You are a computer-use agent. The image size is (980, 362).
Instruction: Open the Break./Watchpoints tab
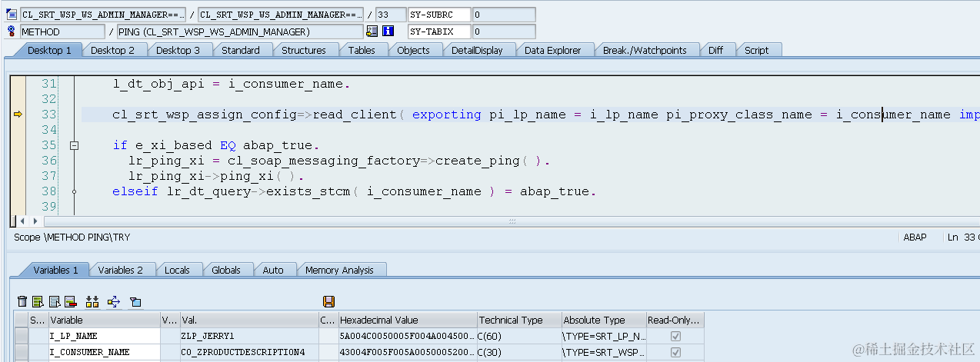point(645,50)
